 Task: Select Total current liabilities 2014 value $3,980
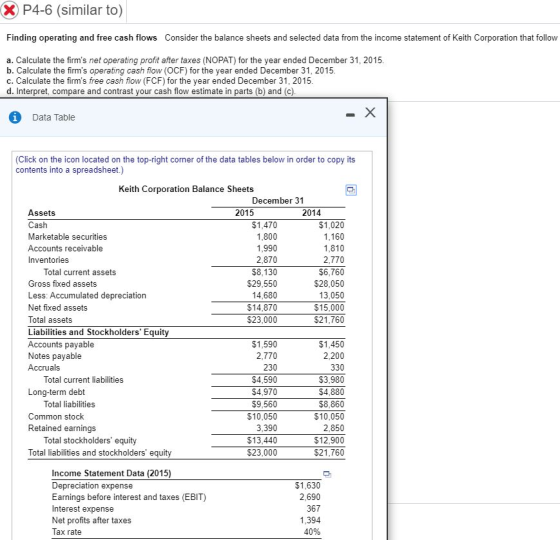coord(331,380)
